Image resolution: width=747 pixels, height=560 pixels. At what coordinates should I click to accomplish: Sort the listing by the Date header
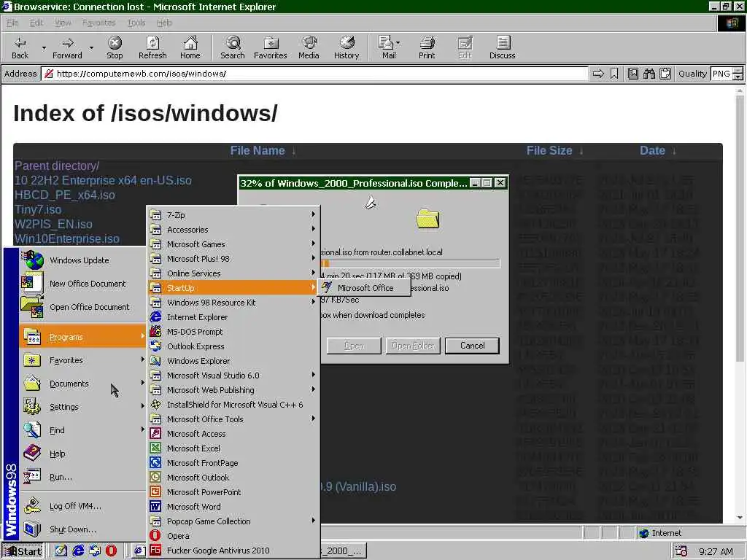pyautogui.click(x=652, y=150)
